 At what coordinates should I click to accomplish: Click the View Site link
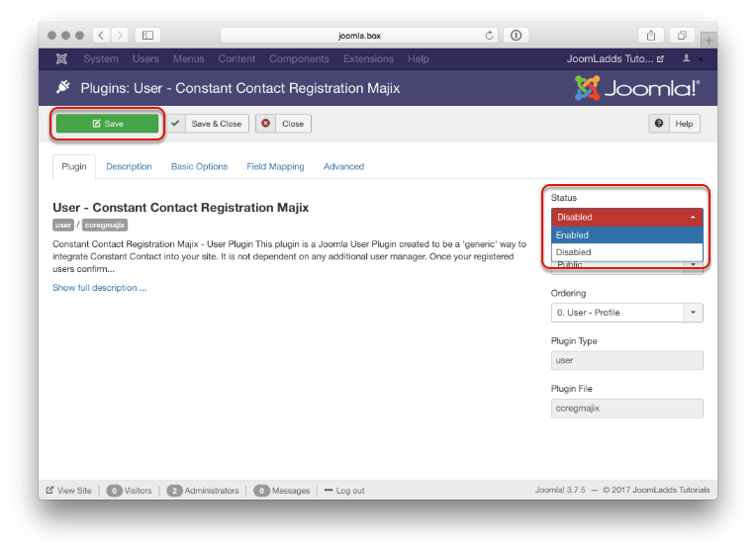point(69,491)
